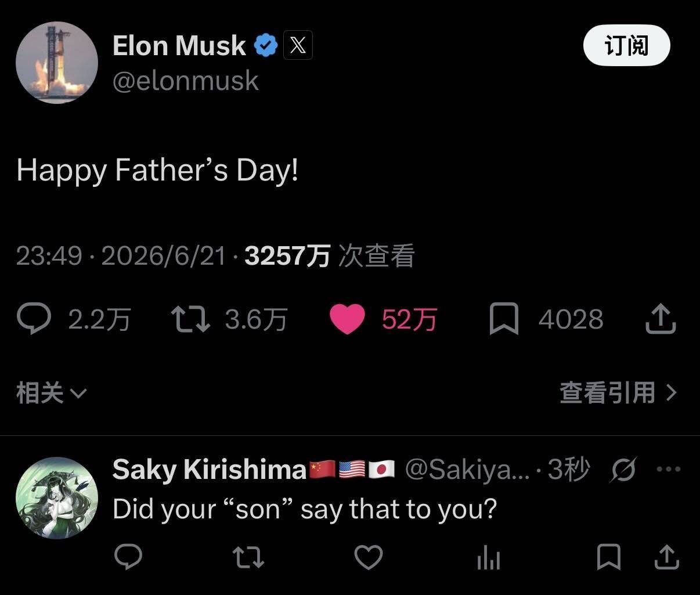Share the main post via upload icon

[661, 319]
